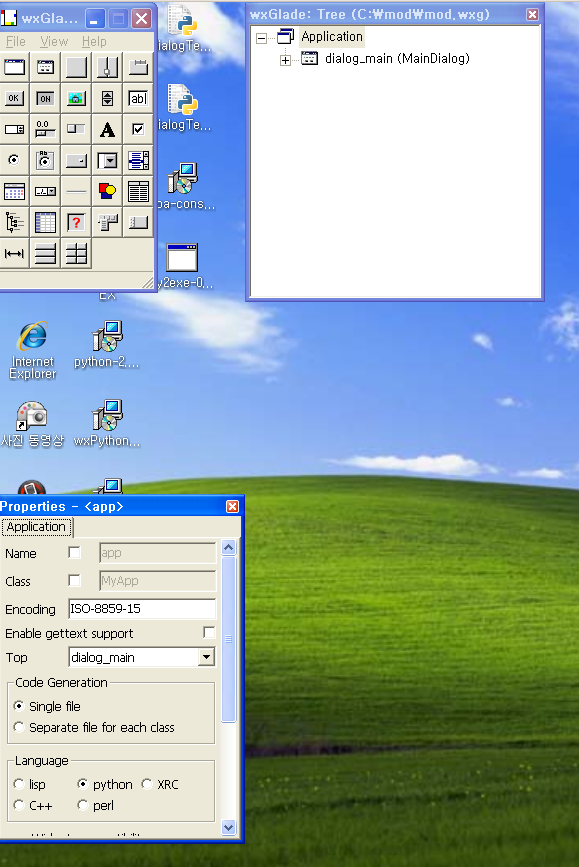The image size is (579, 867).
Task: Select the Date Picker widget tool
Action: (x=45, y=191)
